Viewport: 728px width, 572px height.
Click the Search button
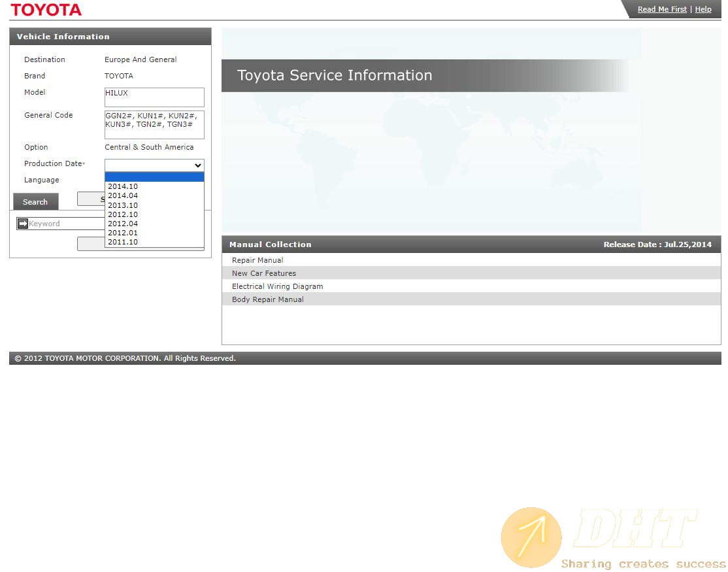click(36, 202)
